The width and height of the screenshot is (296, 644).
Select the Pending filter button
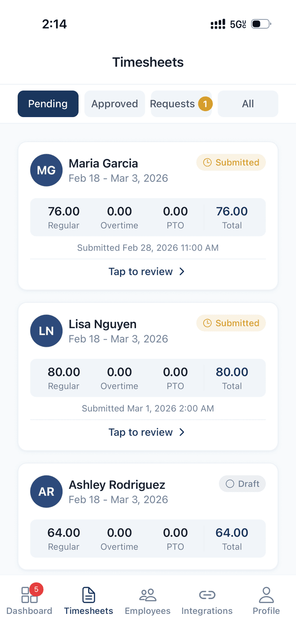(x=48, y=104)
